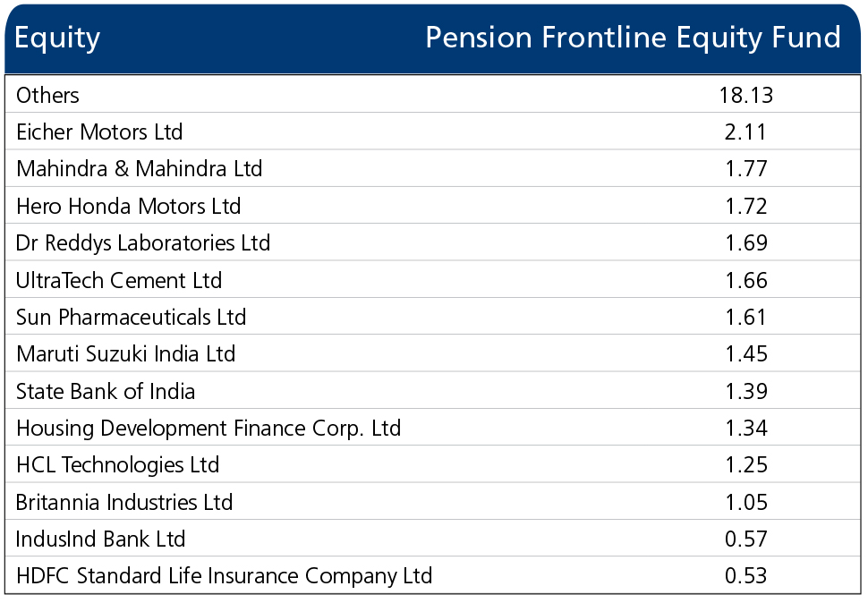Click the 18.13 value for Others
Image resolution: width=868 pixels, height=603 pixels.
coord(745,95)
